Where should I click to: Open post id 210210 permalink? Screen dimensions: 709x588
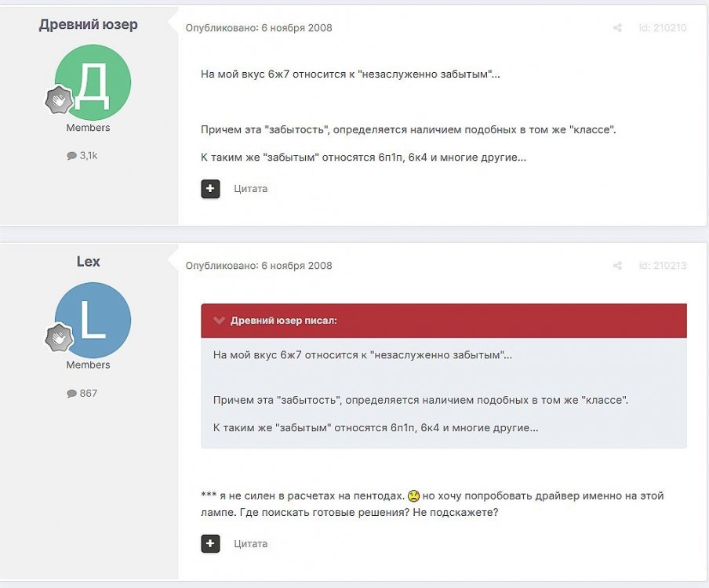(662, 28)
